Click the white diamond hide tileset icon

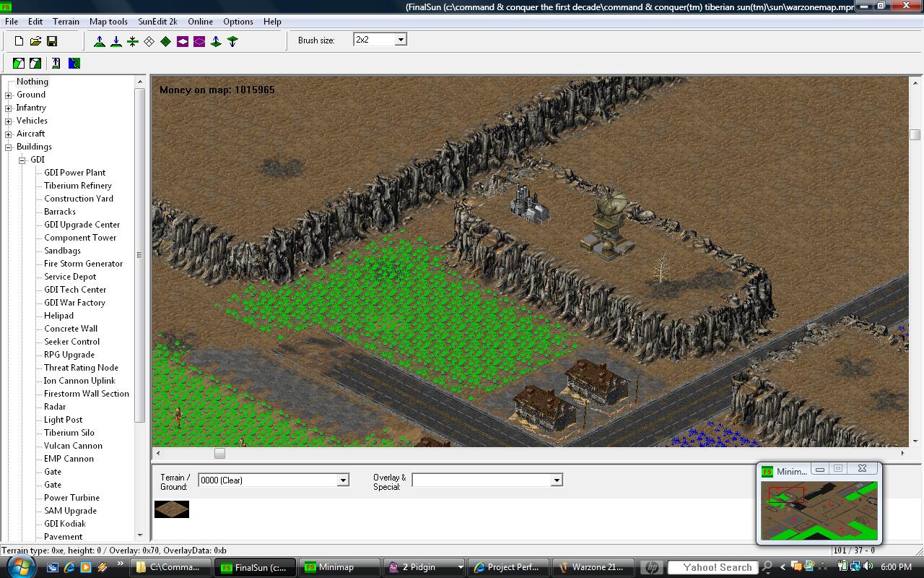point(149,41)
